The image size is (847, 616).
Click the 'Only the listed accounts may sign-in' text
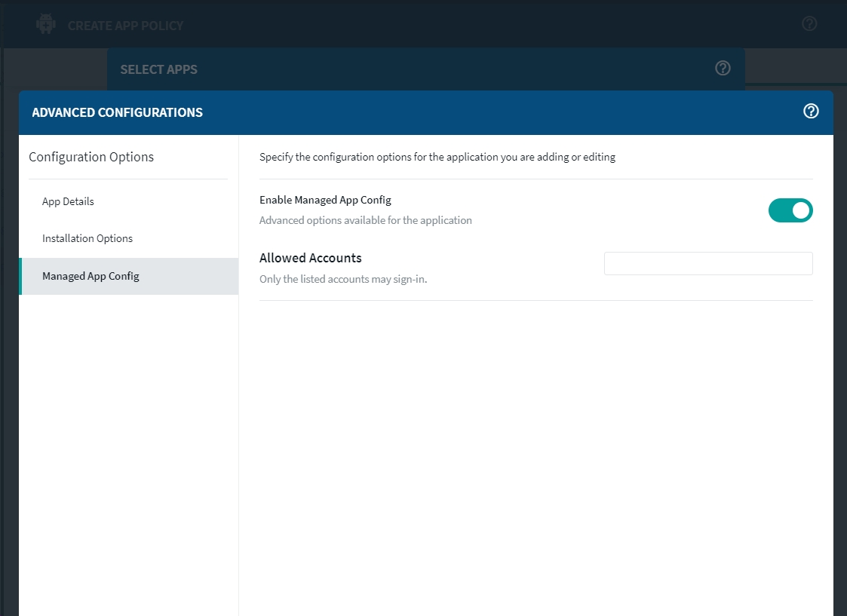coord(342,279)
